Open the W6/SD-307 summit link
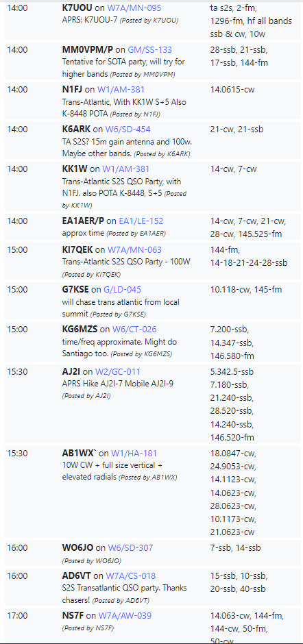 pos(130,548)
